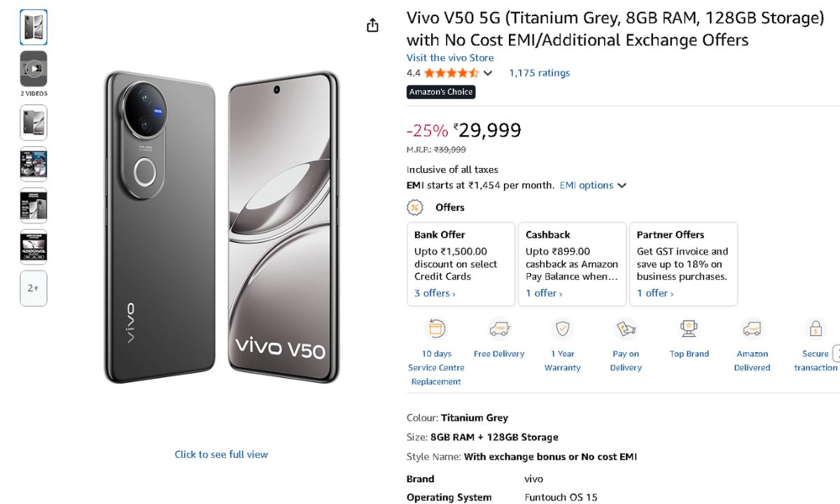840x504 pixels.
Task: Select the first product image thumbnail
Action: pos(34,27)
